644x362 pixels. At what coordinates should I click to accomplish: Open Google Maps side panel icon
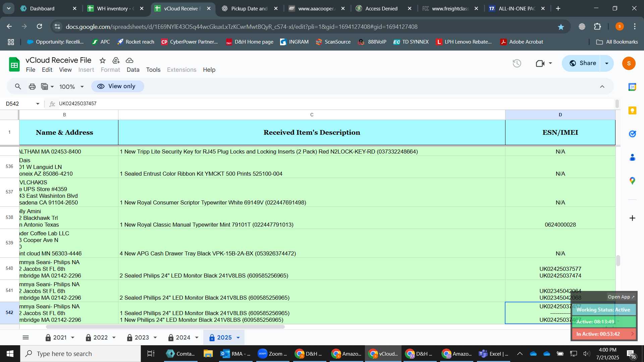(632, 181)
